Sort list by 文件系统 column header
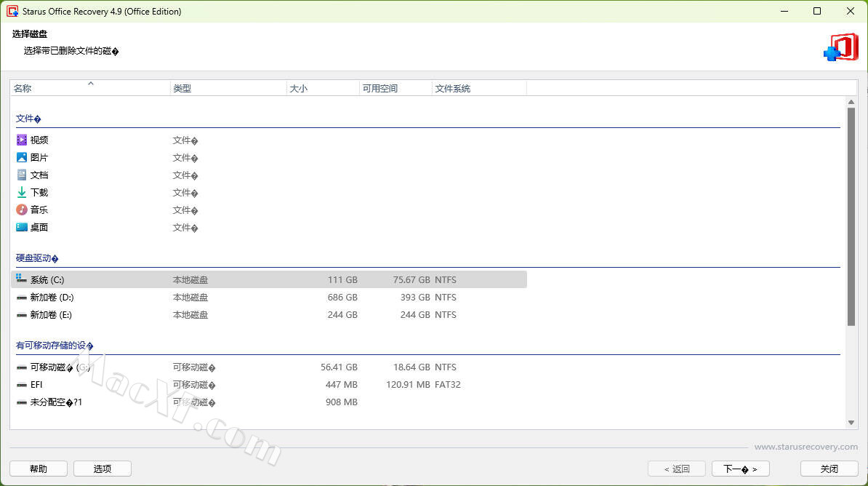The height and width of the screenshot is (486, 868). 479,88
